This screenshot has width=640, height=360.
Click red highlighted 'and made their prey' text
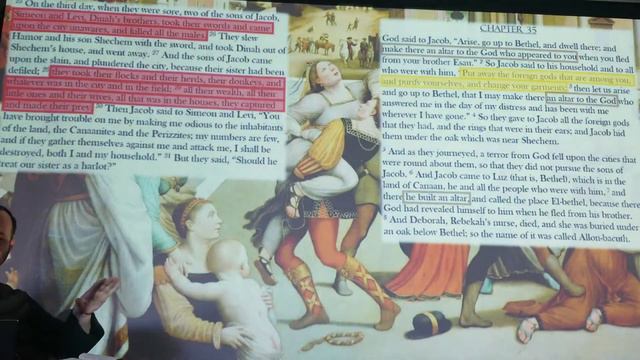click(48, 106)
